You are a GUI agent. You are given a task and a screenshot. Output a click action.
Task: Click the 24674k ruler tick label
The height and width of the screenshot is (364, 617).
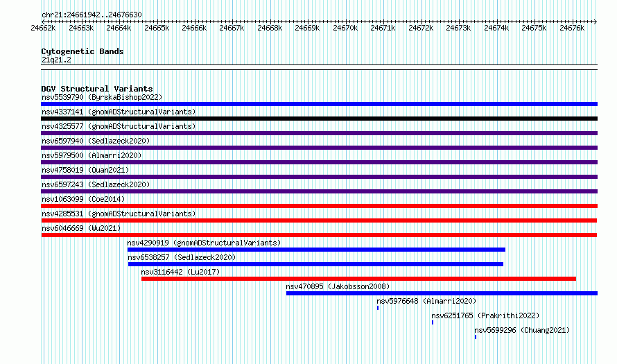click(496, 28)
